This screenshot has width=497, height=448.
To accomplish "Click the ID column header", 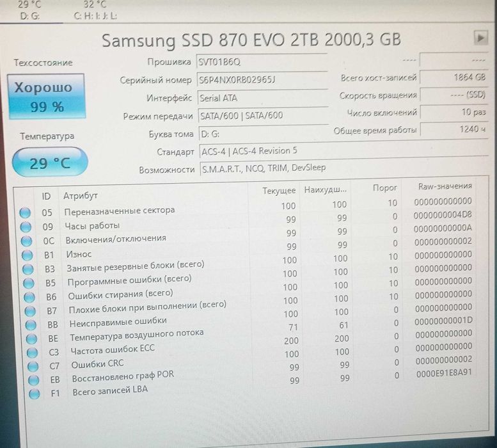I will click(x=46, y=196).
